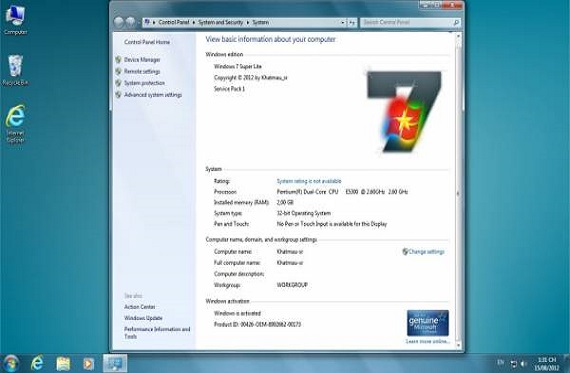The image size is (570, 373).
Task: Click System and Security breadcrumb segment
Action: pyautogui.click(x=220, y=23)
